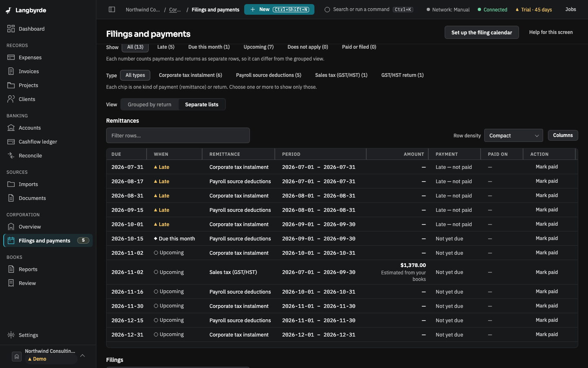Toggle the Sales tax (GST/HST) (1) chip
The width and height of the screenshot is (588, 368).
pyautogui.click(x=341, y=75)
